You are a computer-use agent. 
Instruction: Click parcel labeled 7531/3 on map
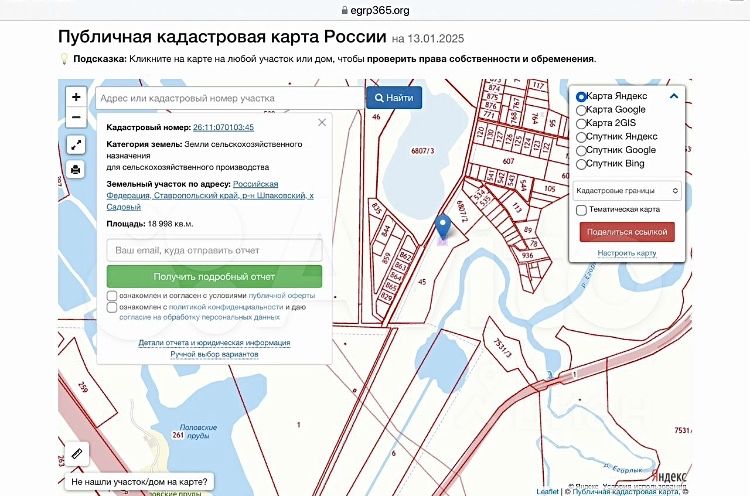[x=502, y=348]
